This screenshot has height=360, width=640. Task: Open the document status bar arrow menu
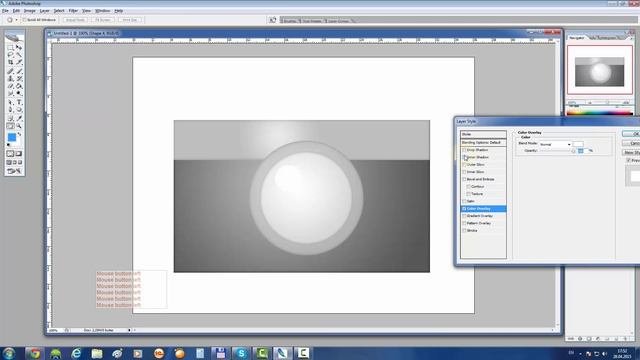129,330
